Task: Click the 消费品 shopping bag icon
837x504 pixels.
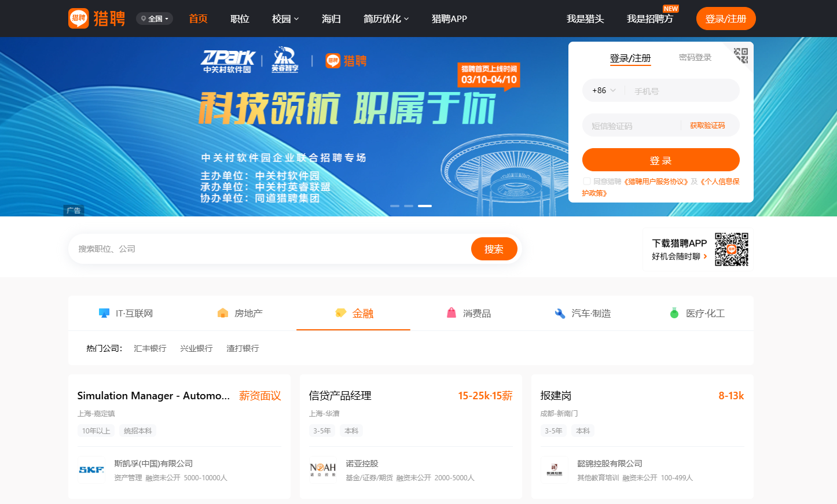Action: coord(451,313)
